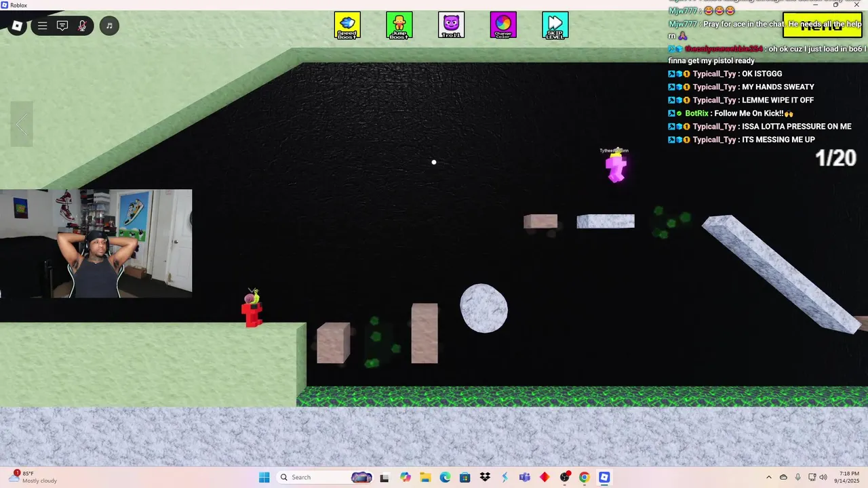Screen dimensions: 868x488
Task: Open OneDrive cloud tray icon
Action: point(783,477)
